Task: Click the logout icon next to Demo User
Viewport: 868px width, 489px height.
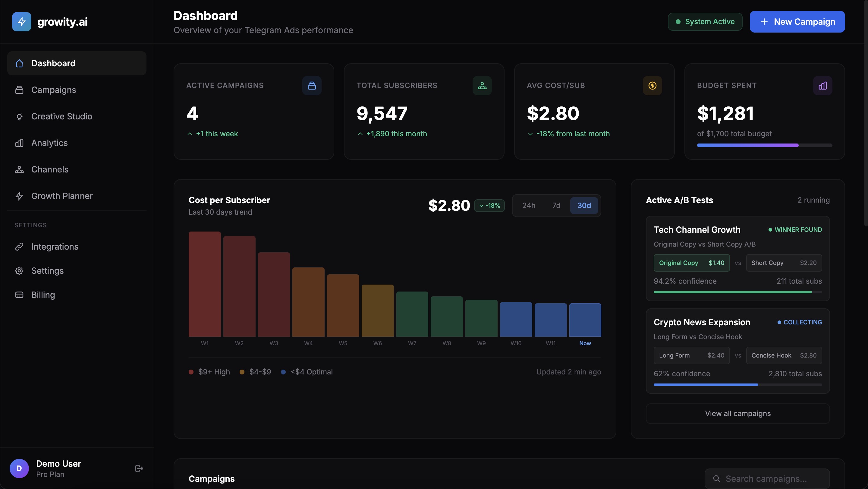Action: pyautogui.click(x=139, y=468)
